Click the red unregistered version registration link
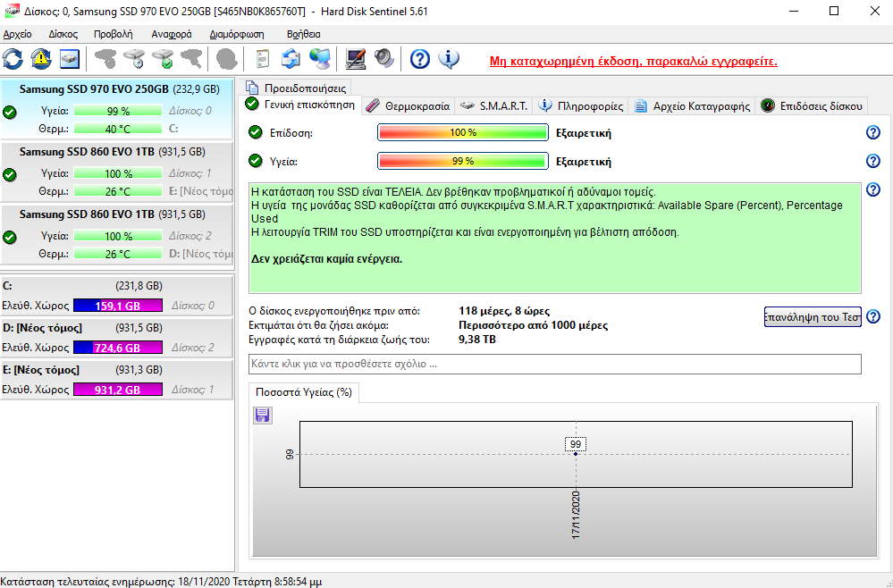893x588 pixels. tap(633, 62)
